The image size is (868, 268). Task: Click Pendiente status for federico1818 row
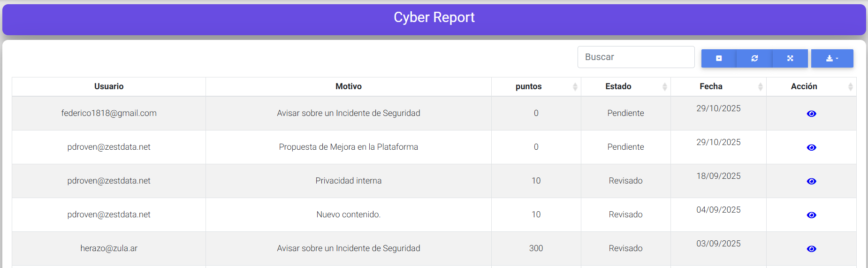click(625, 113)
